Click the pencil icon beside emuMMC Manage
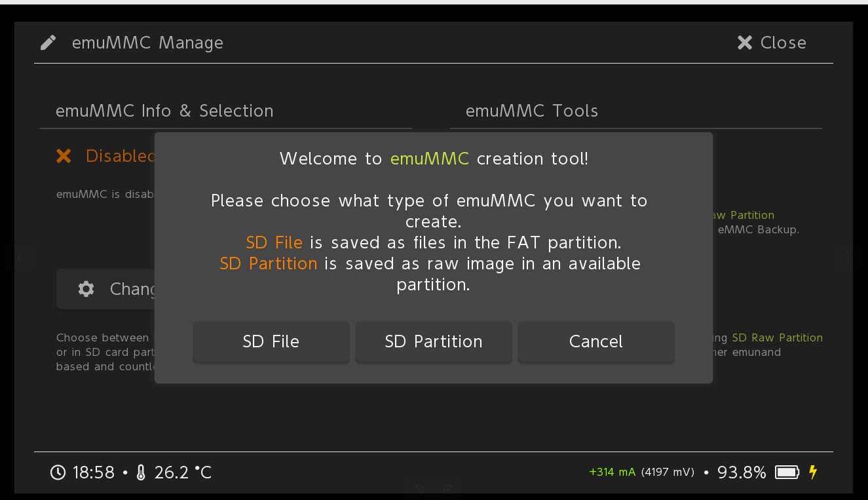The width and height of the screenshot is (868, 500). pos(48,43)
